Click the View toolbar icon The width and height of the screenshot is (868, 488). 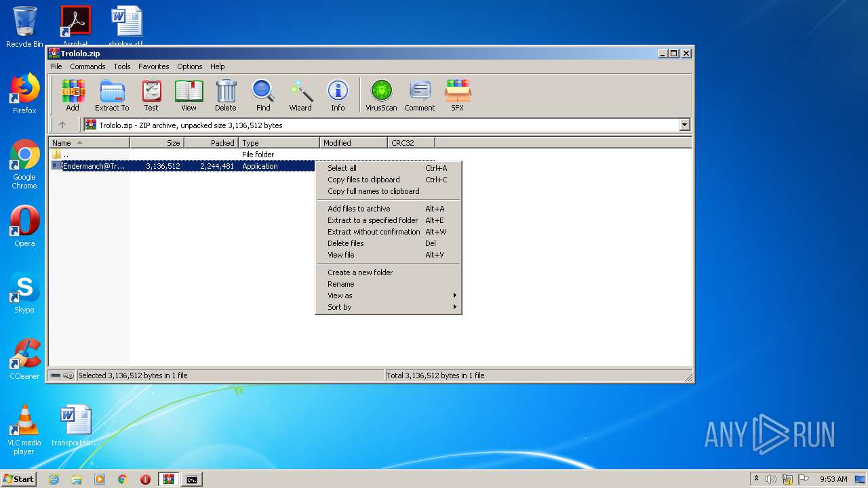pos(189,96)
